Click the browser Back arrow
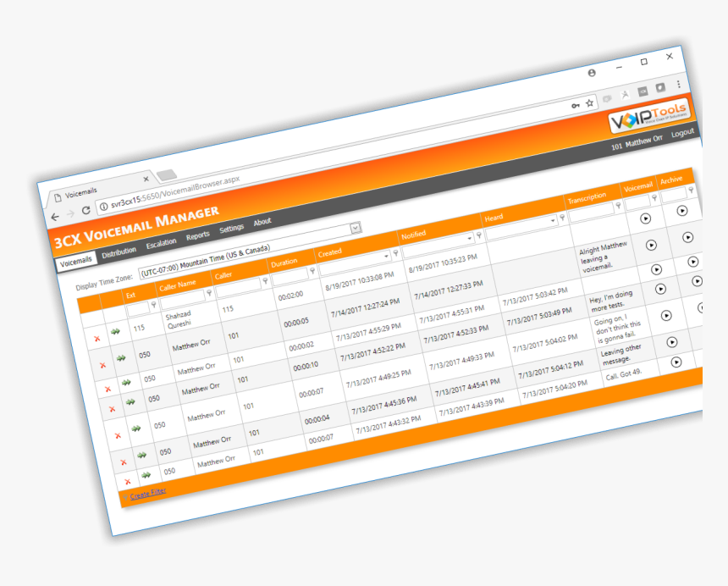 [55, 217]
